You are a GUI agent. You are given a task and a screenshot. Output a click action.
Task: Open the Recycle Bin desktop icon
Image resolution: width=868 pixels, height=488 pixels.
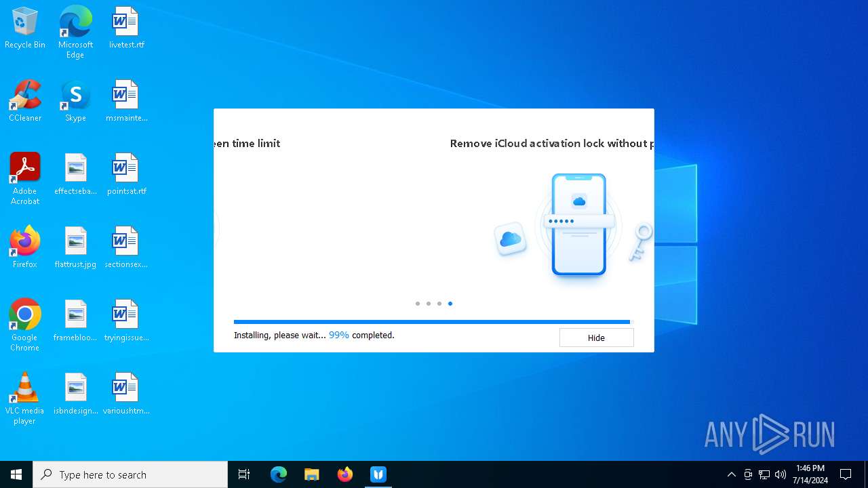click(x=25, y=28)
